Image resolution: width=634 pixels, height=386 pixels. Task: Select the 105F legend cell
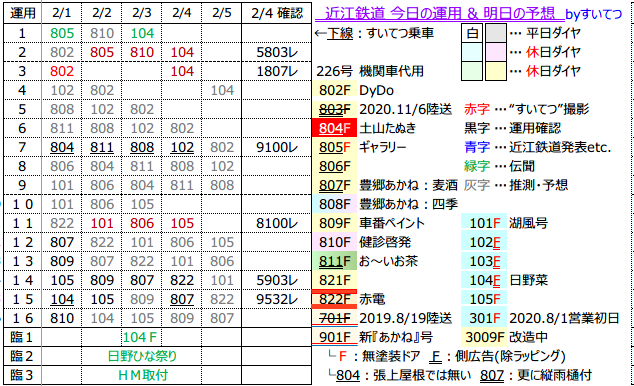coord(484,299)
